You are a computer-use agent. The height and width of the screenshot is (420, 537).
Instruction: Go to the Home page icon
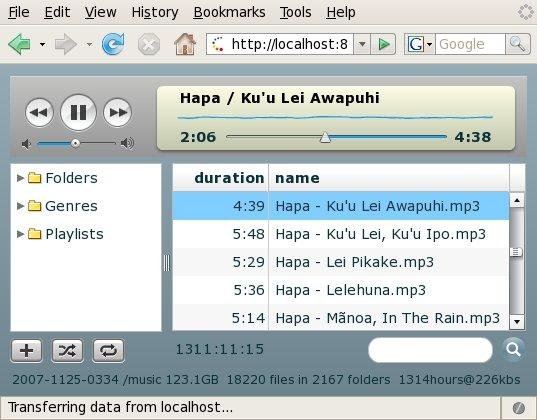(x=185, y=44)
